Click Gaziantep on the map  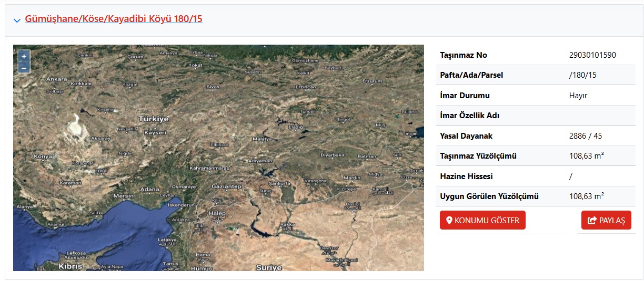(x=226, y=187)
